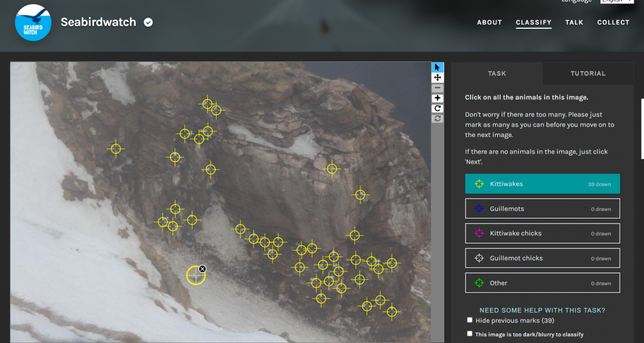
Task: Click the yellow crosshair icon beside Kittiwakes
Action: [x=479, y=184]
